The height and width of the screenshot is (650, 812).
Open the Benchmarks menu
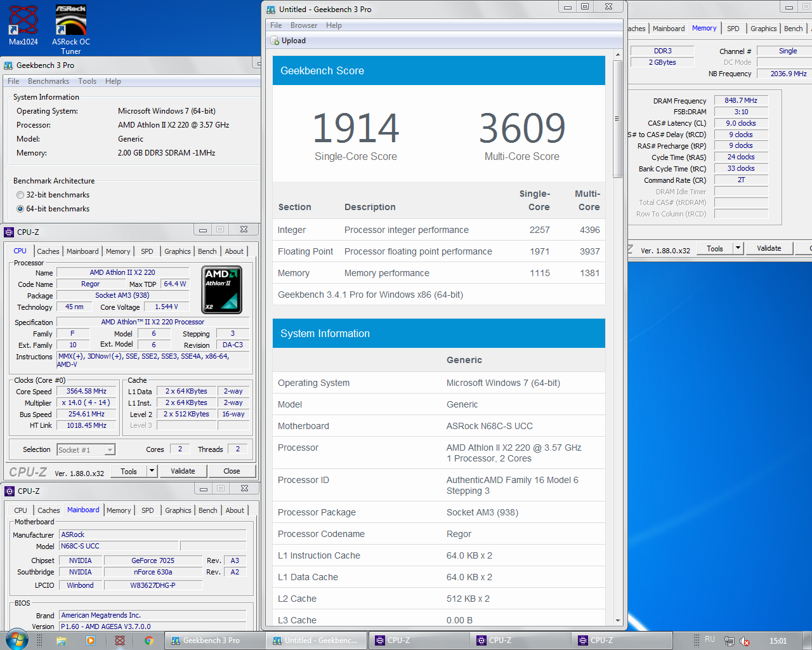[x=48, y=81]
